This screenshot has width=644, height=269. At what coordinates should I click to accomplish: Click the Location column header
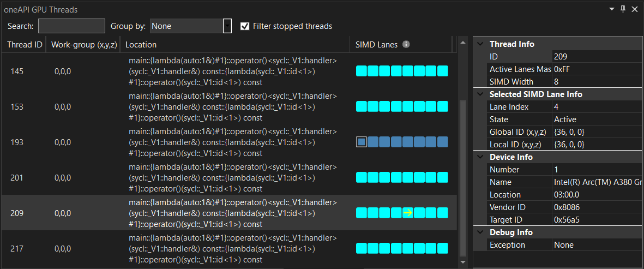(141, 45)
